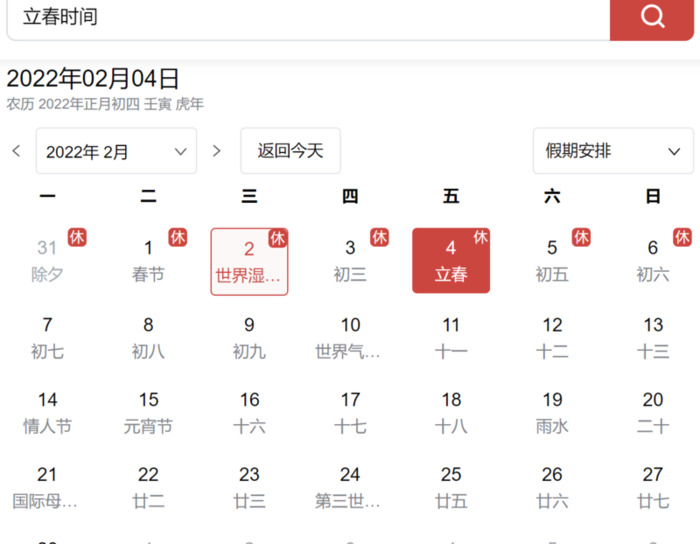Click 休 badge on February 5
Image resolution: width=700 pixels, height=544 pixels.
pos(581,237)
